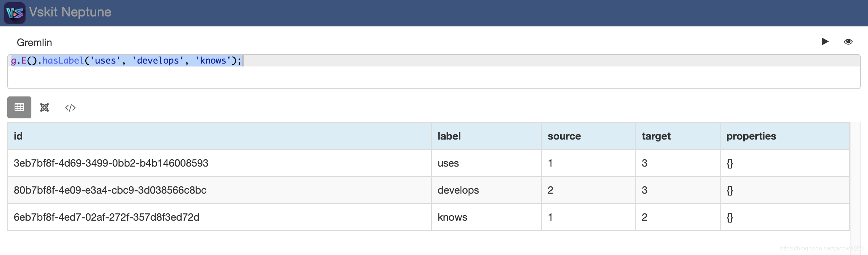This screenshot has height=255, width=868.
Task: Run the Gremlin query with play button
Action: click(x=825, y=42)
